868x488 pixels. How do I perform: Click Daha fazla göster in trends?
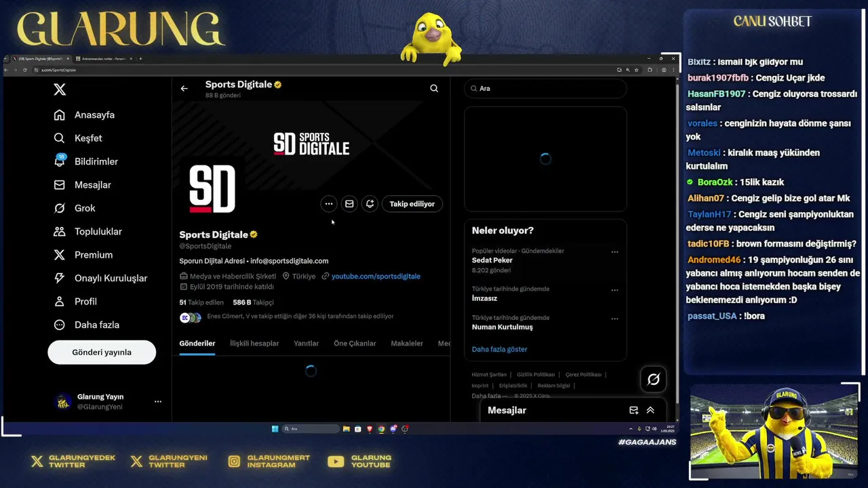click(x=499, y=349)
